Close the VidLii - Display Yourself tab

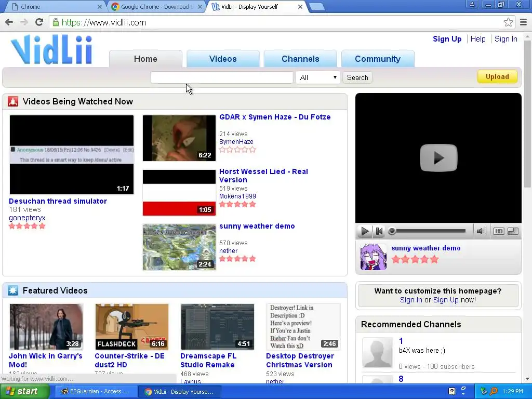[x=300, y=7]
